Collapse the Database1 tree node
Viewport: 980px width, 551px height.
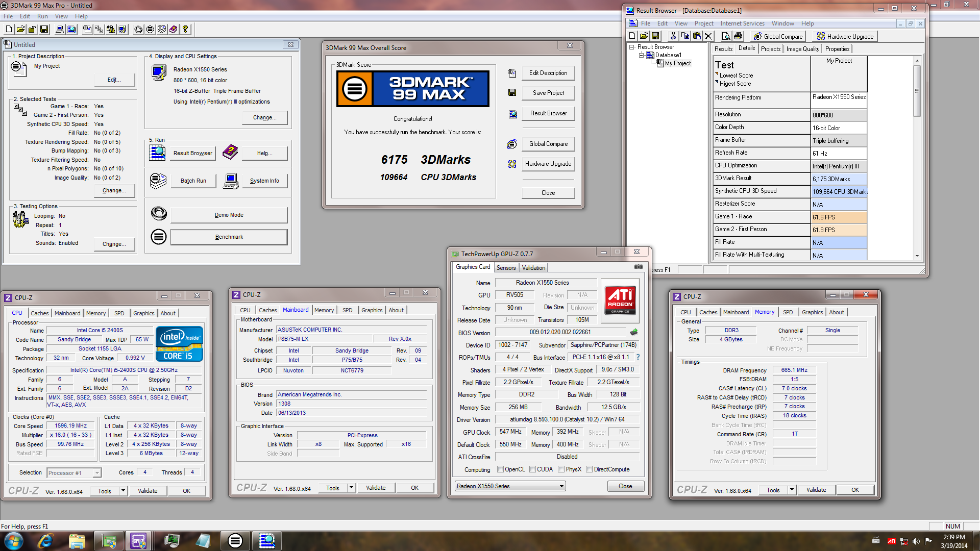point(641,55)
